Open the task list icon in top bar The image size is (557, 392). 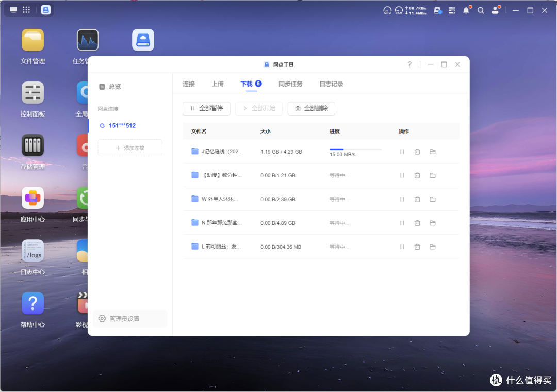point(452,10)
